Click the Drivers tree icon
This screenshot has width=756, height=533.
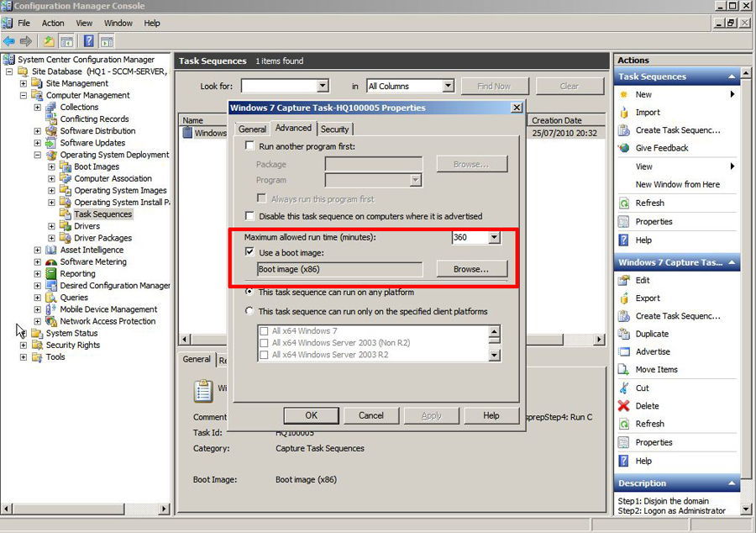pos(66,226)
